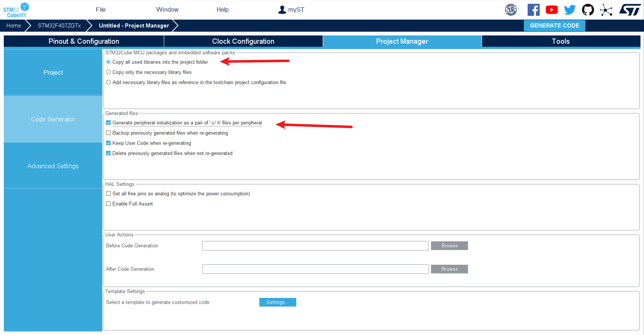644x335 pixels.
Task: Switch to Clock Configuration tab
Action: pyautogui.click(x=243, y=41)
